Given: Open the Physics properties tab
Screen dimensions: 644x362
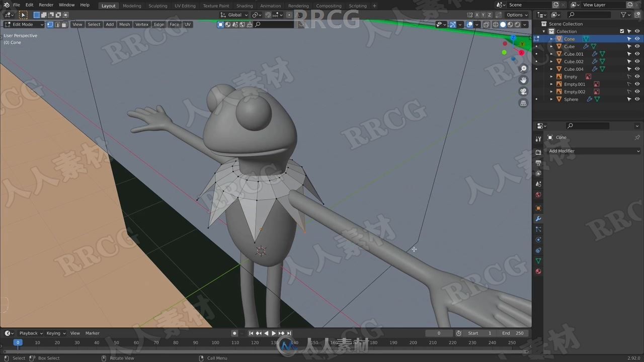Looking at the screenshot, I should (x=538, y=240).
